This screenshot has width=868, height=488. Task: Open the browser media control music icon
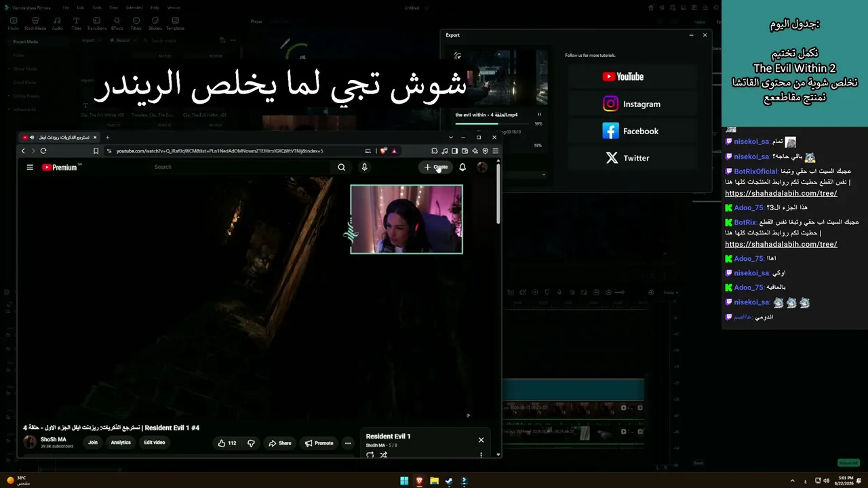[445, 151]
